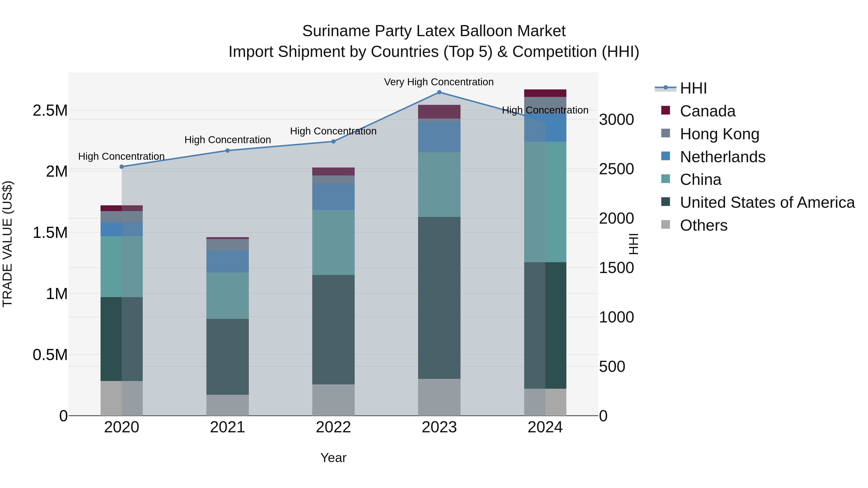Toggle Others legend entry

pos(694,225)
